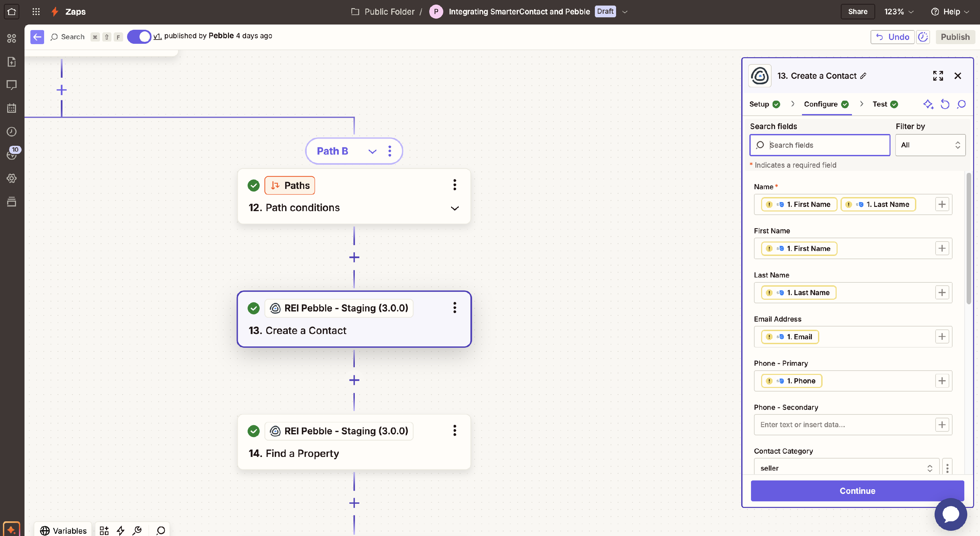
Task: Expand step editor panel to fullscreen
Action: coord(938,76)
